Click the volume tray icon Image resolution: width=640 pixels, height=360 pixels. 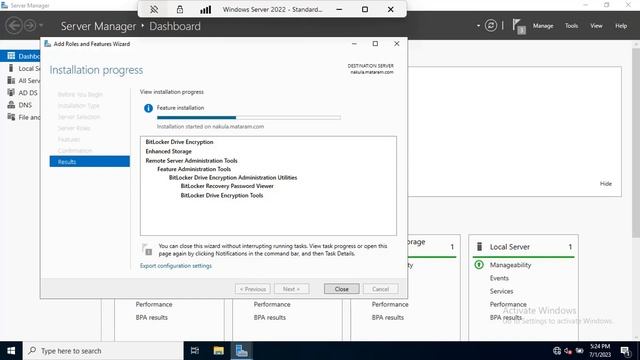(x=568, y=351)
